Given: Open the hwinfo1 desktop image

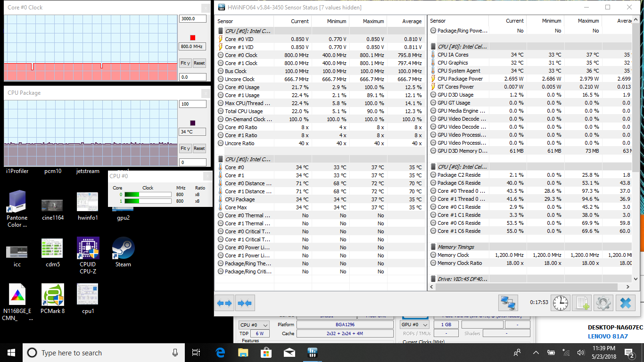Looking at the screenshot, I should coord(88,206).
